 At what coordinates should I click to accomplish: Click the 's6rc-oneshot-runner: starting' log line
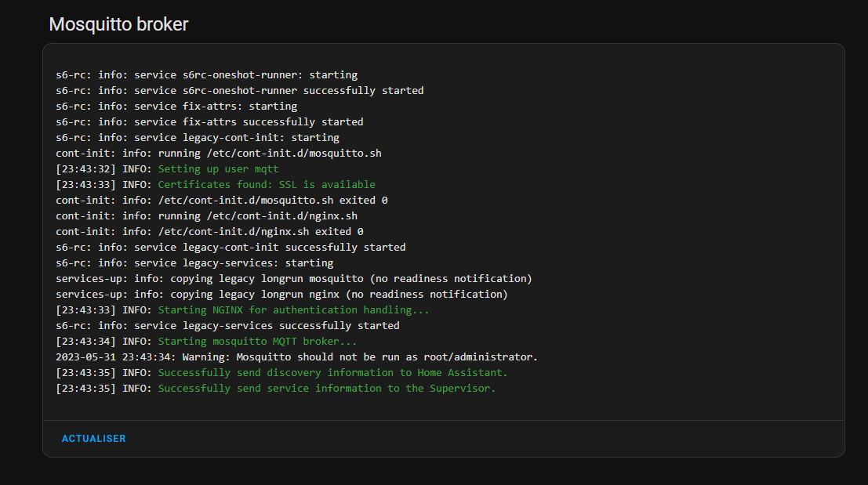point(206,75)
